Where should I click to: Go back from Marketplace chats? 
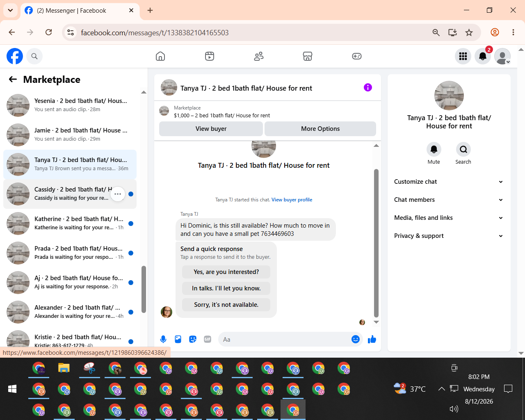[x=13, y=80]
